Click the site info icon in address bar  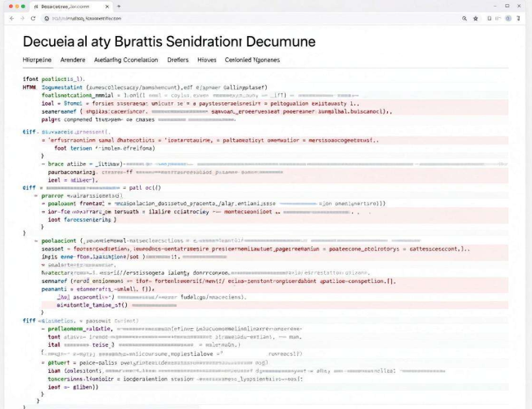[47, 18]
